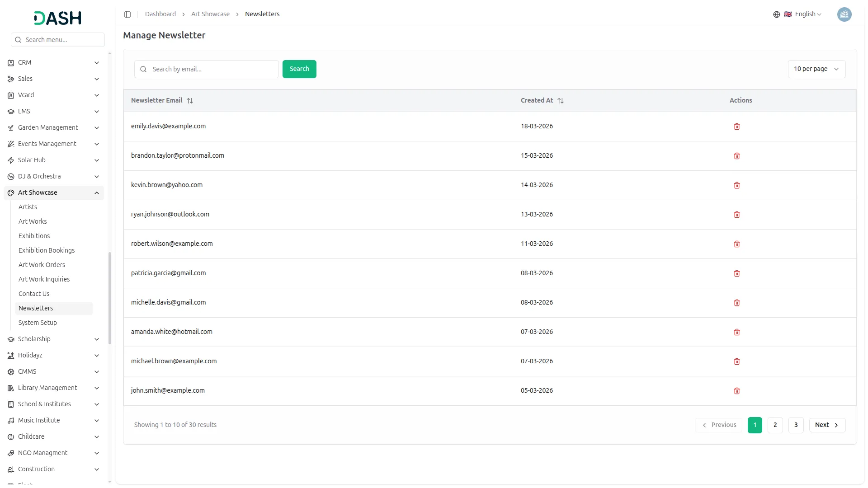This screenshot has height=488, width=868.
Task: Go to the Next results page
Action: point(826,425)
